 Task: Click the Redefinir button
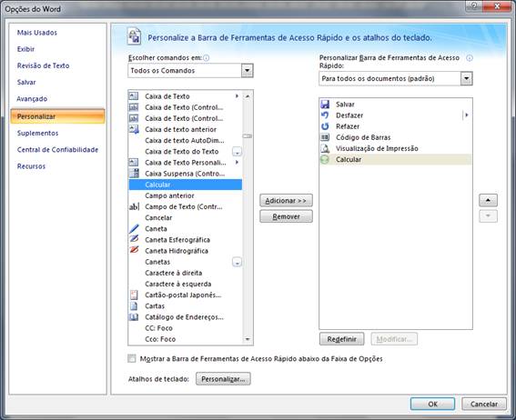pyautogui.click(x=341, y=339)
